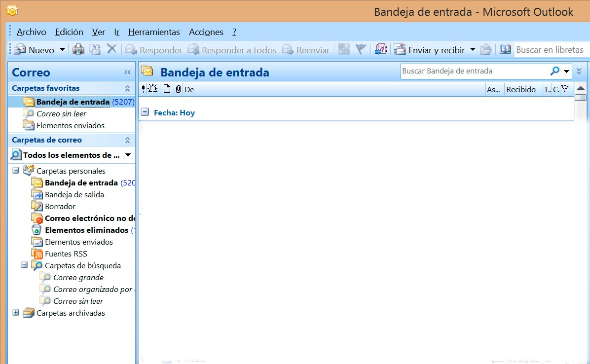Screen dimensions: 590x364
Task: Click the Outlook app icon in title bar
Action: (12, 10)
